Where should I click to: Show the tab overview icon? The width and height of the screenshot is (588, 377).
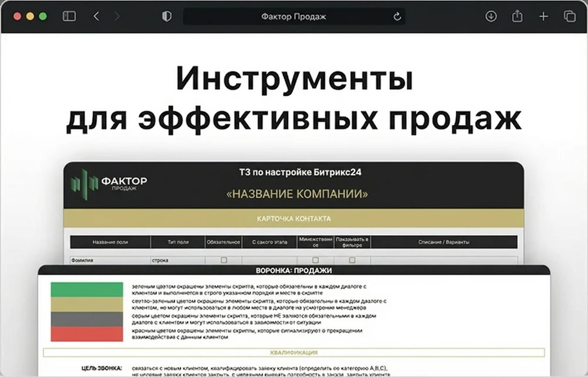click(569, 16)
